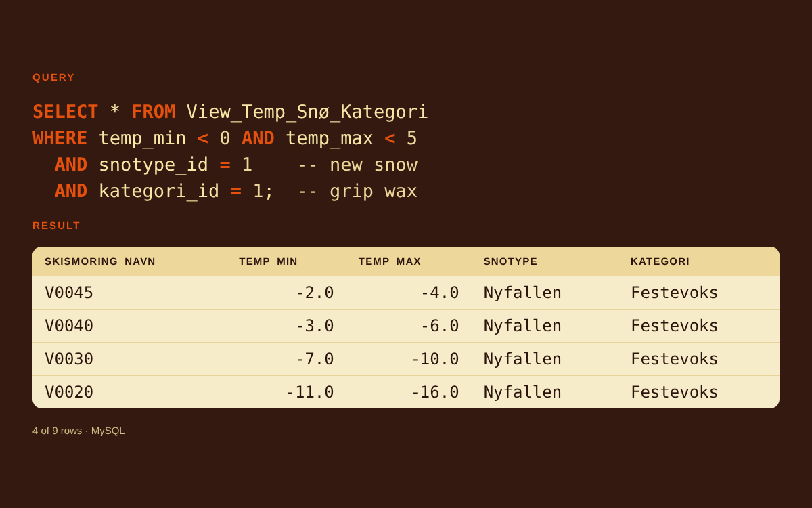Click the WHERE keyword in the query
Screen dimensions: 812x508
click(60, 138)
